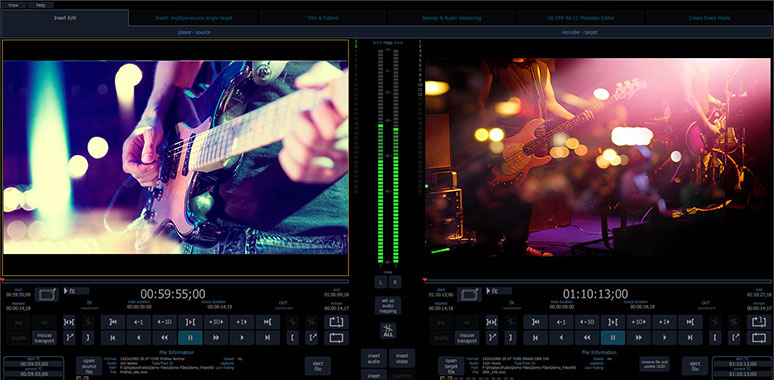Open the UK DPP AS-11 Metadata Editor tab
The height and width of the screenshot is (380, 774).
[580, 18]
